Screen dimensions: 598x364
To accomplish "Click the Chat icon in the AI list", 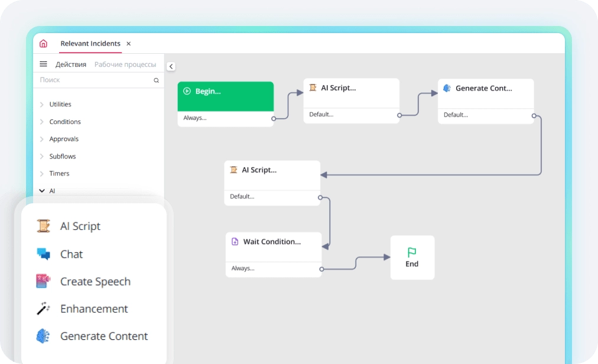I will point(44,254).
